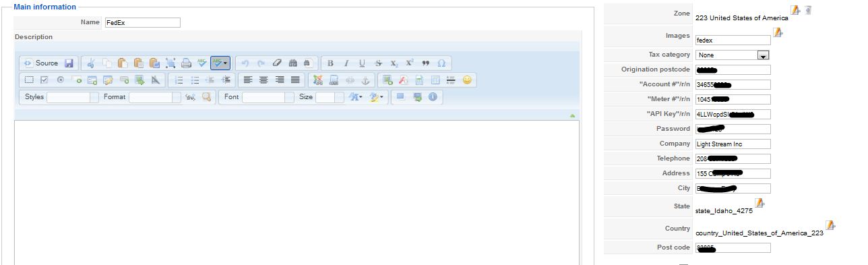Insert anchor with the anchor icon
This screenshot has height=265, width=868.
coord(366,80)
